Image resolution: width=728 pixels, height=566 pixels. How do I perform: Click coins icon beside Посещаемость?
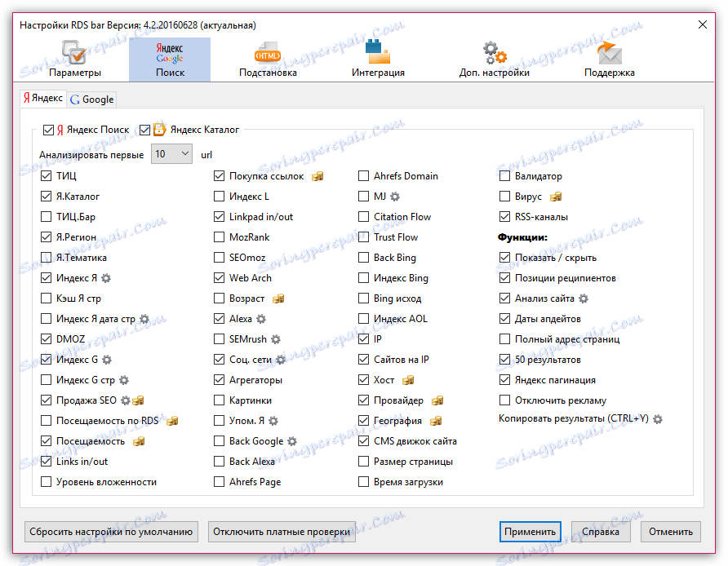[x=139, y=441]
